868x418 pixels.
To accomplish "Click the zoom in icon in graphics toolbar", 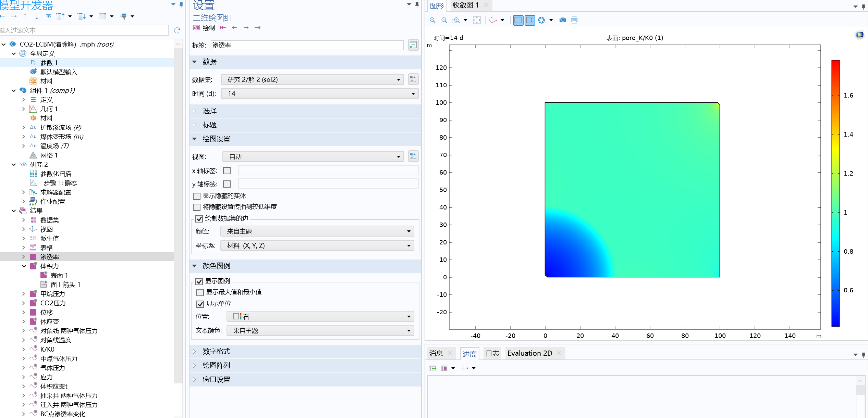I will (x=432, y=20).
